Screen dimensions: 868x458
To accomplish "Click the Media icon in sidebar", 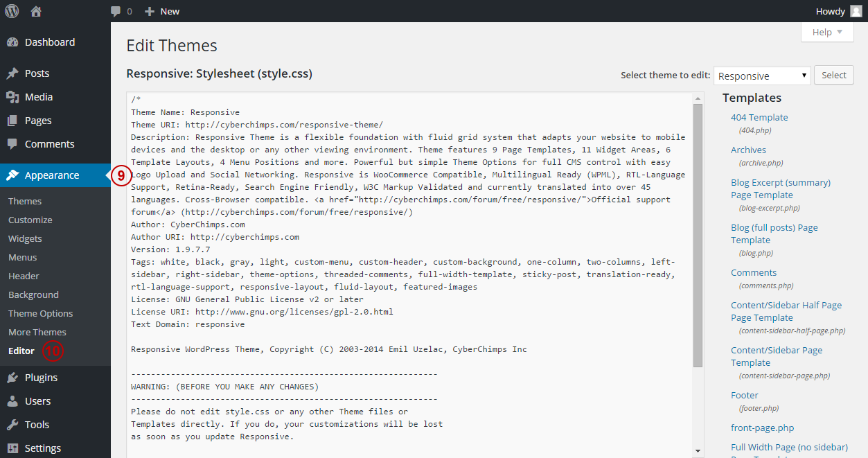I will tap(12, 97).
